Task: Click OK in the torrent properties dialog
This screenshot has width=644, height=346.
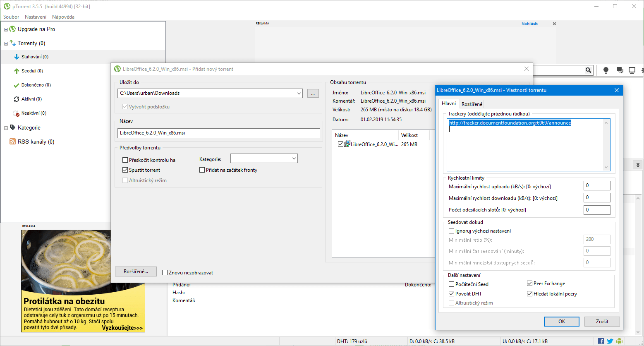Action: (x=561, y=322)
